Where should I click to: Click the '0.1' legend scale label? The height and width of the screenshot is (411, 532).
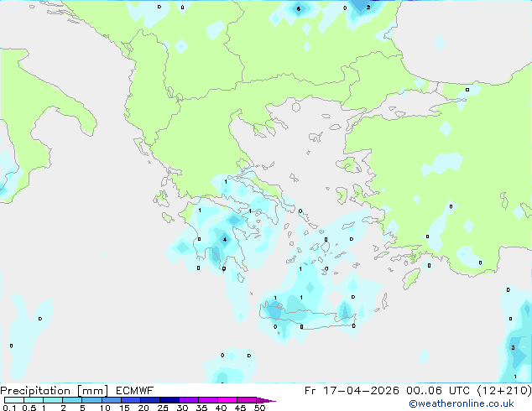[x=9, y=408]
